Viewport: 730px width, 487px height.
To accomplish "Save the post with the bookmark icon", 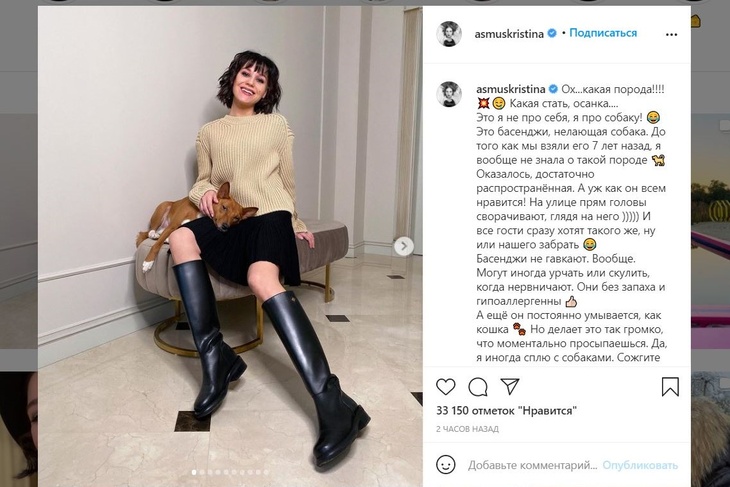I will 670,387.
